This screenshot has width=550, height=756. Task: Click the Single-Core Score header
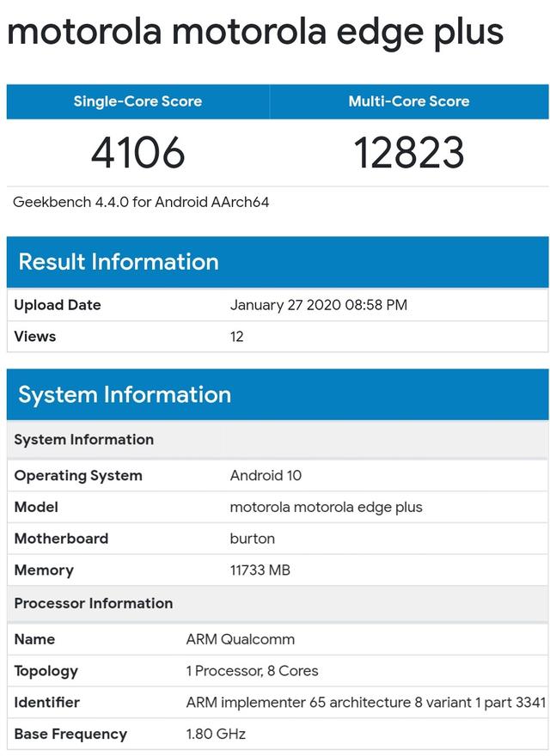coord(138,101)
